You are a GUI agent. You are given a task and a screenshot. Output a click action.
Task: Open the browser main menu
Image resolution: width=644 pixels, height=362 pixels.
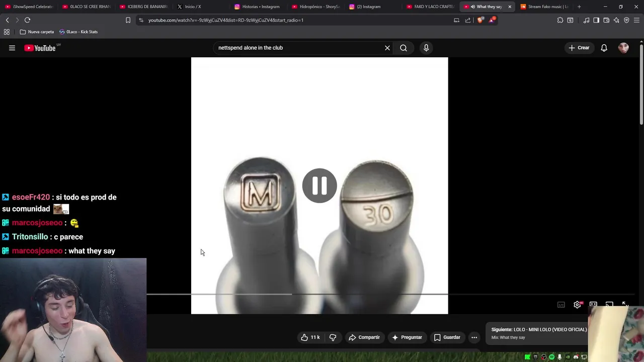point(637,20)
